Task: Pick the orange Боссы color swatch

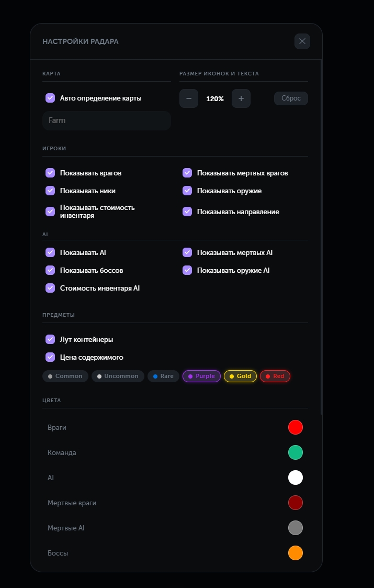Action: [x=296, y=553]
